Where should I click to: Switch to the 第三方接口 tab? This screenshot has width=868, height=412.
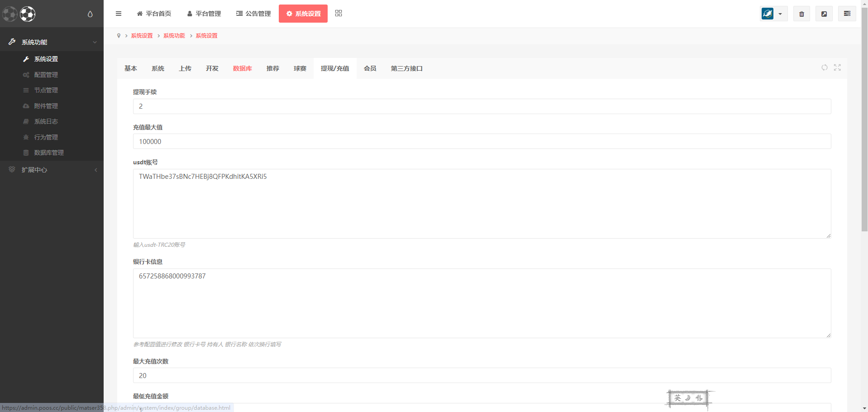(406, 68)
